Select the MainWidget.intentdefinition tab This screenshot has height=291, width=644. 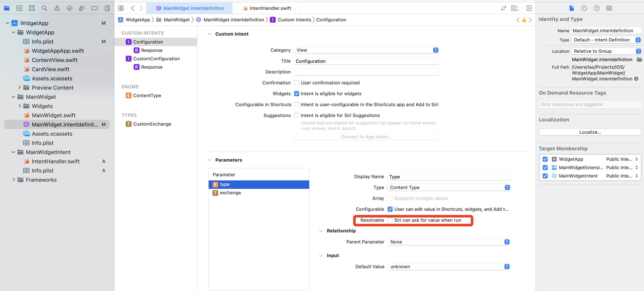click(190, 8)
